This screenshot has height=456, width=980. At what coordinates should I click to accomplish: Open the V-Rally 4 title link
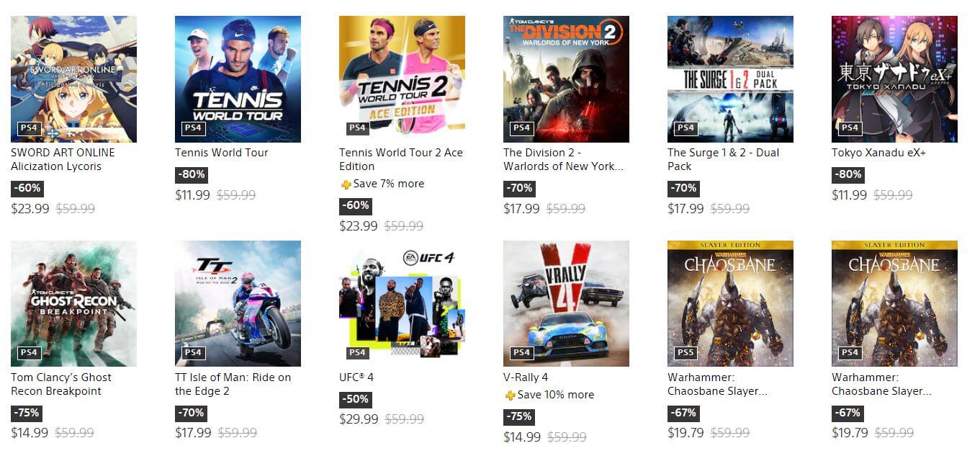click(x=526, y=377)
